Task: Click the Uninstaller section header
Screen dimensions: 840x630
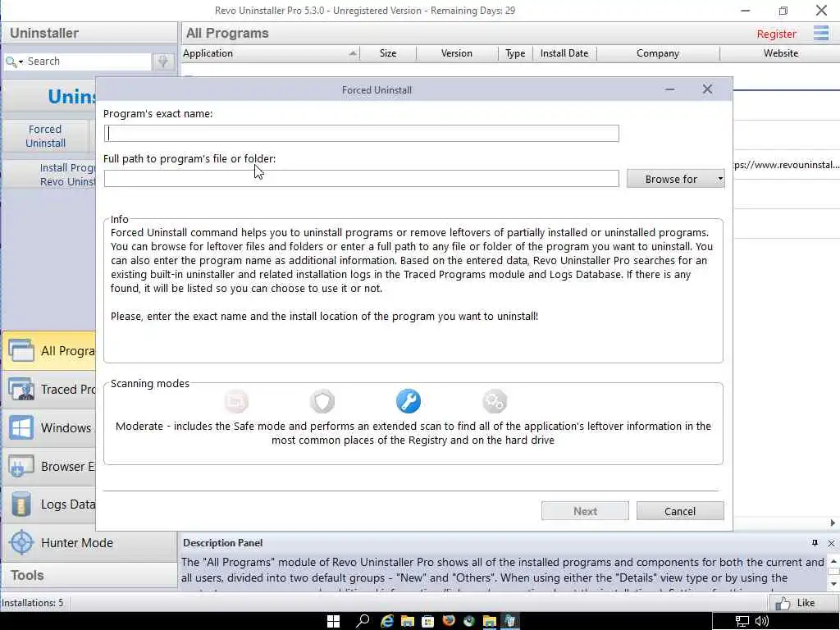Action: click(x=89, y=33)
